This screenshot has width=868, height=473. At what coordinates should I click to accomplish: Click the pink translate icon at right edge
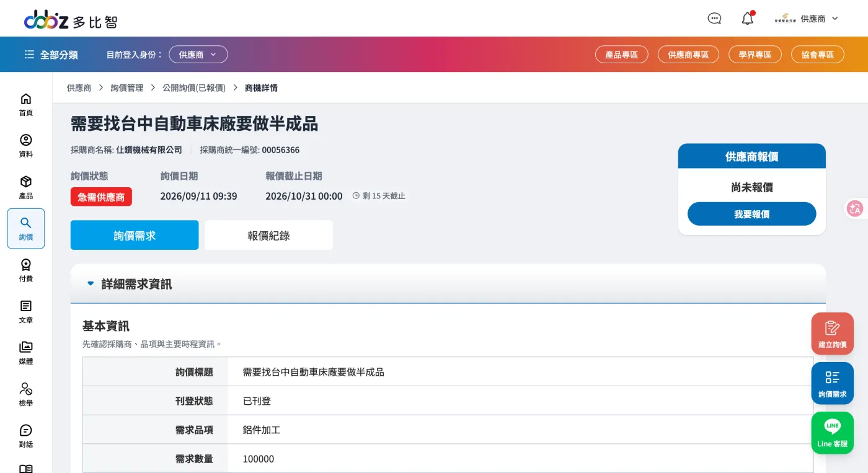[x=855, y=208]
